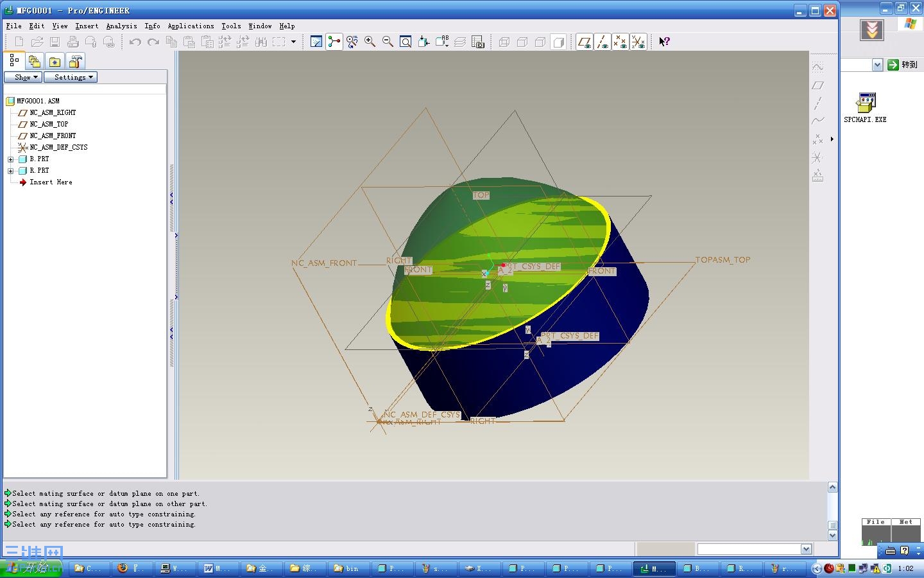Click the Insert Here marker in tree
This screenshot has height=578, width=924.
click(51, 182)
